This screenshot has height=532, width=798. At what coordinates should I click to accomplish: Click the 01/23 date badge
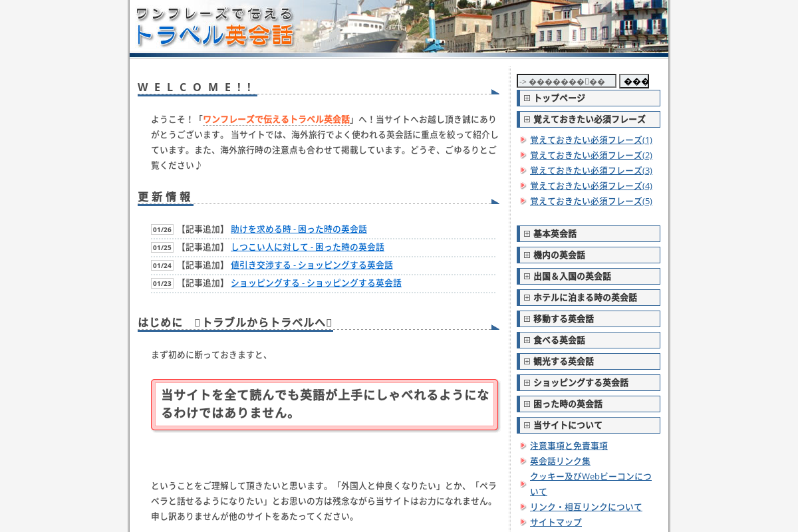(162, 283)
